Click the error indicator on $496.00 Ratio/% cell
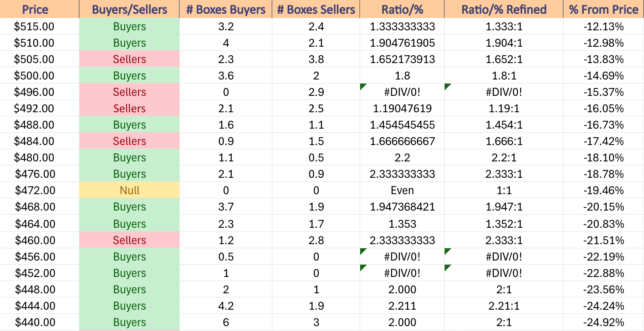 coord(363,86)
